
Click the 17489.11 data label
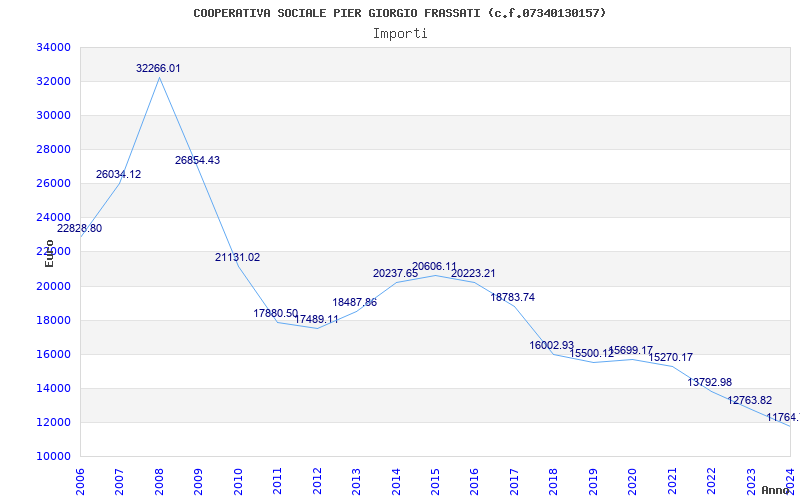tap(316, 319)
